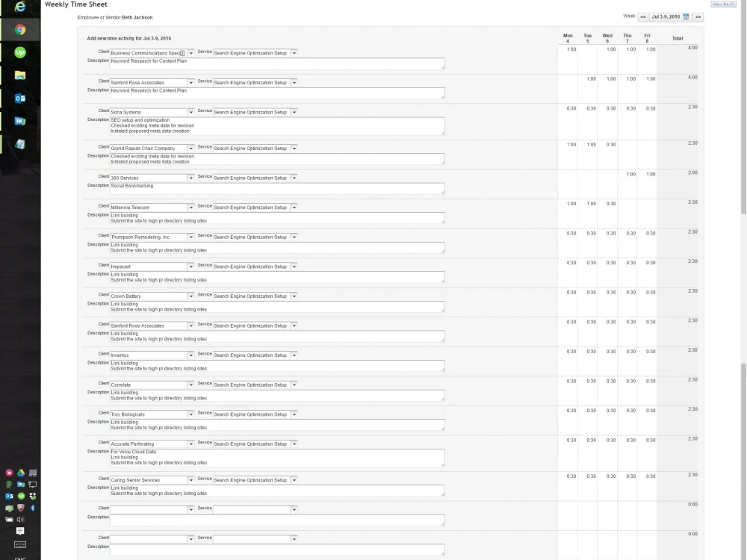Click the Outlook system tray icon
747x560 pixels.
(9, 497)
